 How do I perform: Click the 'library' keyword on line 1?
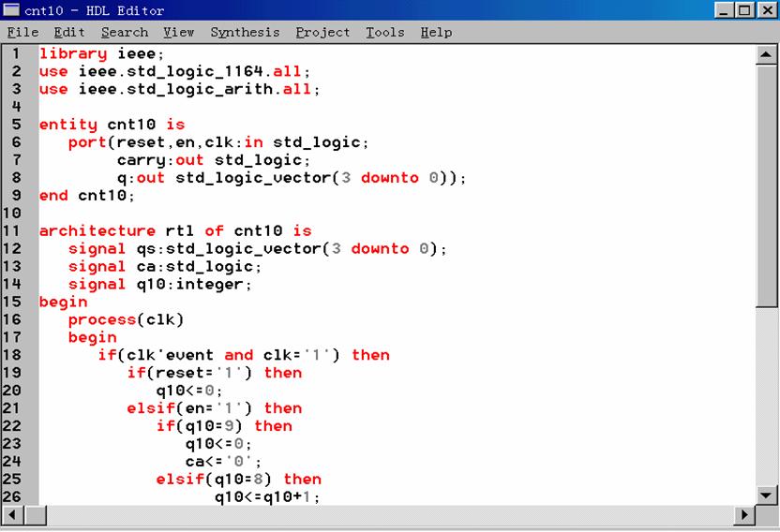[x=73, y=53]
